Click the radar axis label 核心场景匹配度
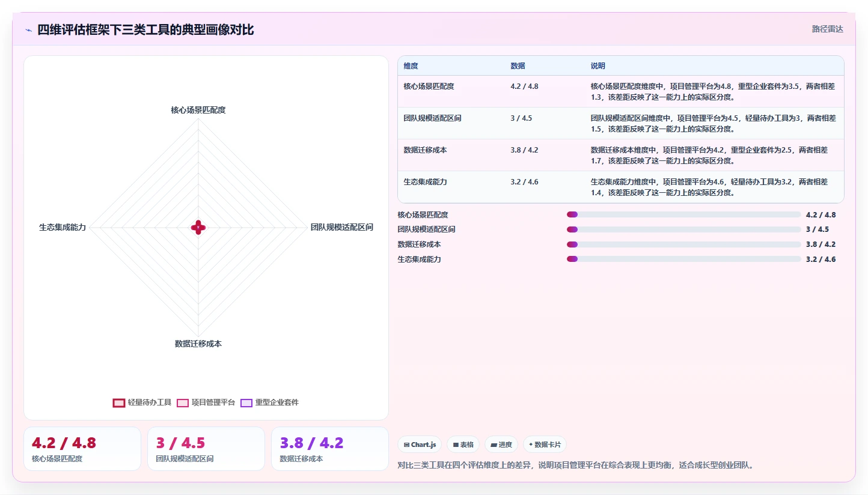The width and height of the screenshot is (868, 495). 198,110
